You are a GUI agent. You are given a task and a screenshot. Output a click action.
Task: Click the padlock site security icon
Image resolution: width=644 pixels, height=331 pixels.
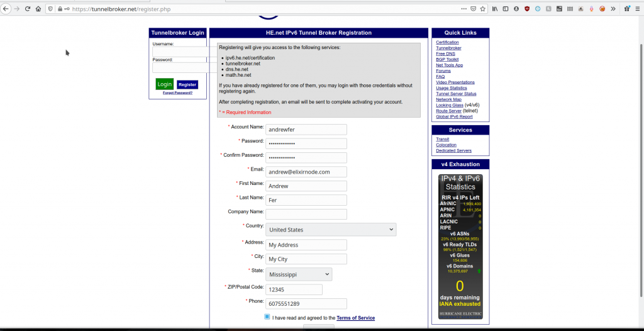pos(60,9)
